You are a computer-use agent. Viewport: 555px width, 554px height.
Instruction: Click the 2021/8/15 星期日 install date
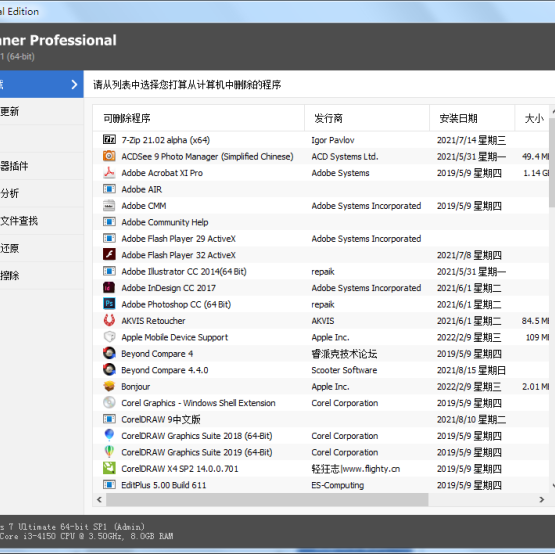(x=471, y=370)
